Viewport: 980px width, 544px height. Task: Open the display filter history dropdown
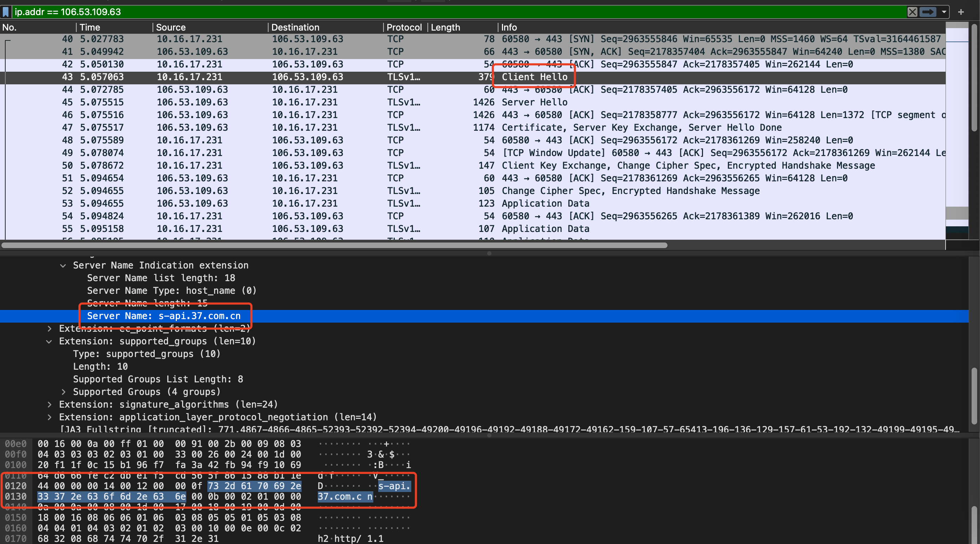(x=944, y=12)
